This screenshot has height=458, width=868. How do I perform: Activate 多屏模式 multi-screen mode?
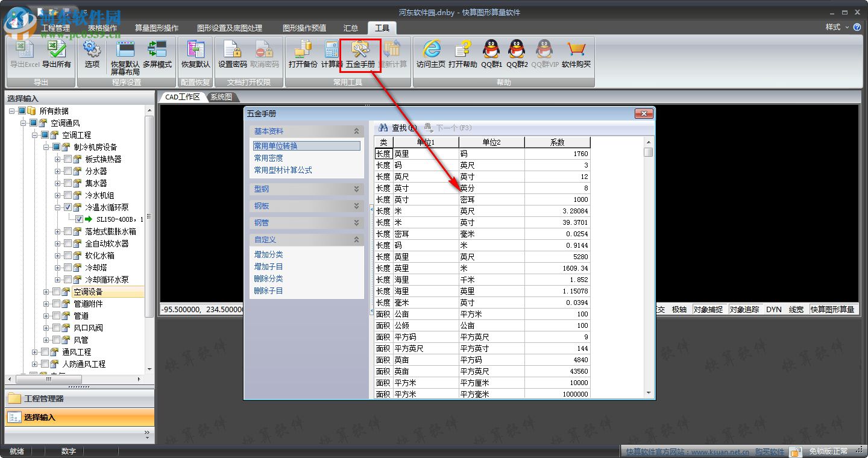tap(158, 54)
